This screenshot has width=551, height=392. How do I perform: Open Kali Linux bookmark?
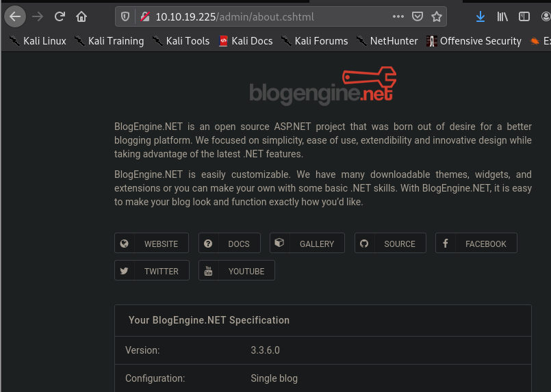click(x=38, y=41)
